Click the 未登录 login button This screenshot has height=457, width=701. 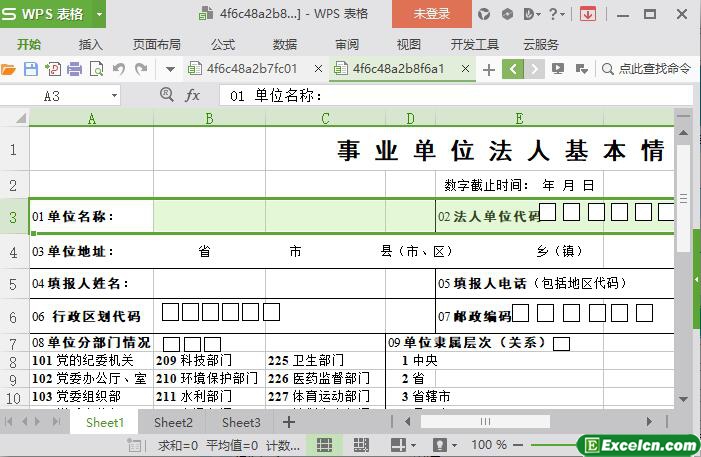[435, 14]
